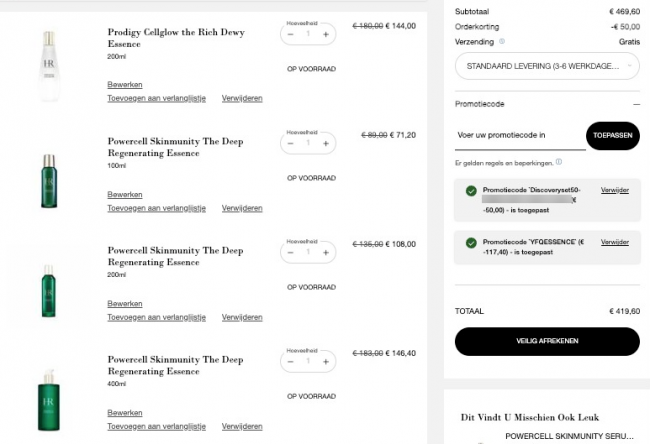This screenshot has width=650, height=444.
Task: Decrease quantity of 200ml Powercell Essence
Action: tap(291, 252)
